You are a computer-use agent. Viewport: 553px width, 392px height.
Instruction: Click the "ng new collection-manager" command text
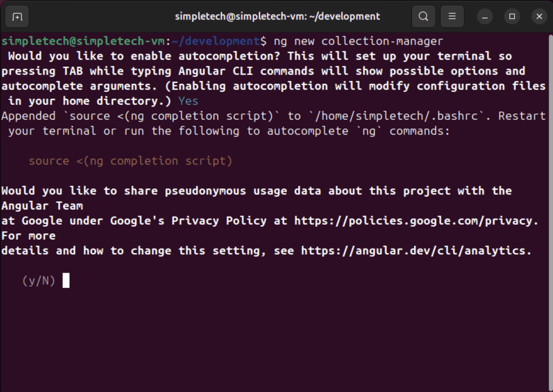358,41
